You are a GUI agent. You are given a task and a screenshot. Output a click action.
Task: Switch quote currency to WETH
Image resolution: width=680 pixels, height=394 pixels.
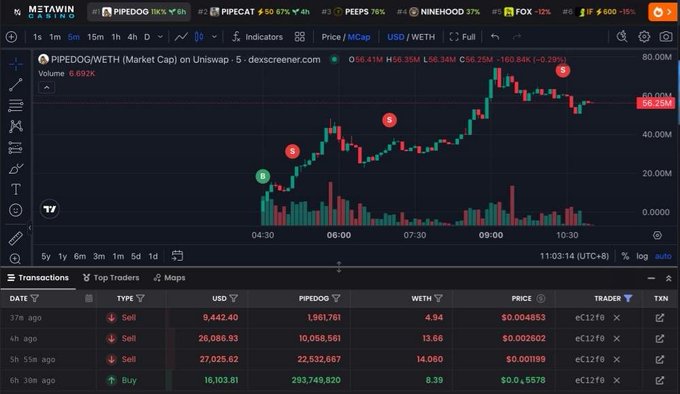[423, 37]
